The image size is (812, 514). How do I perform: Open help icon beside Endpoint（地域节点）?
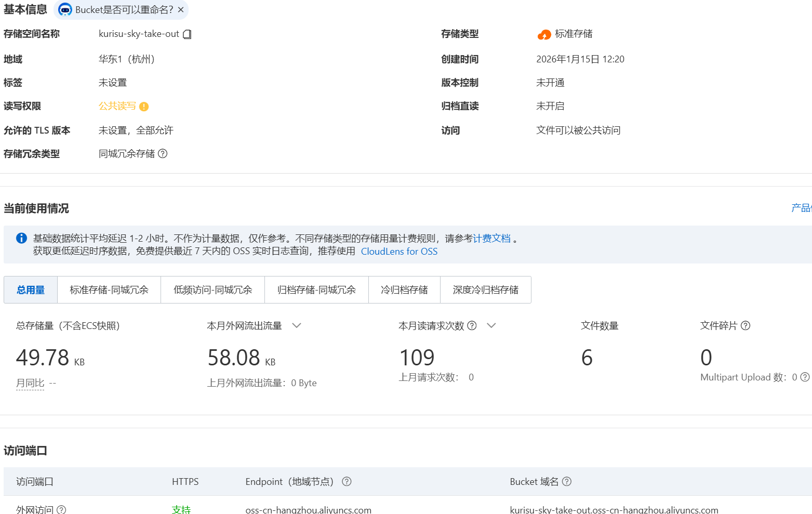tap(347, 481)
